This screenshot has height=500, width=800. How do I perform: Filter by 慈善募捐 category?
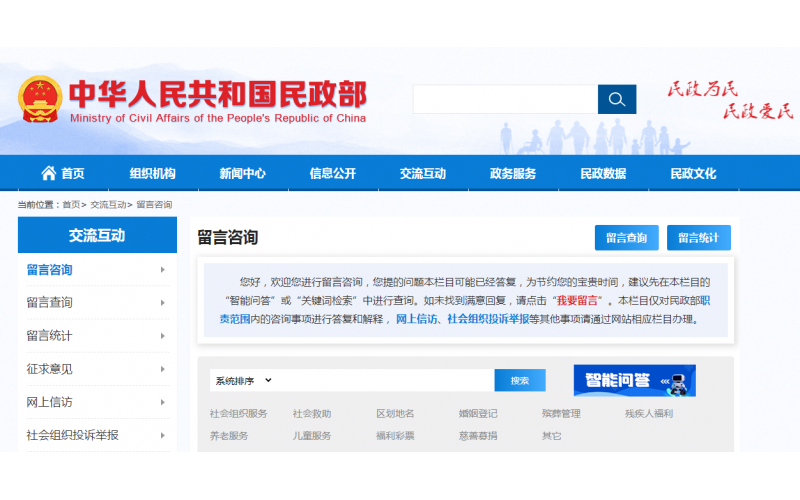tap(478, 436)
